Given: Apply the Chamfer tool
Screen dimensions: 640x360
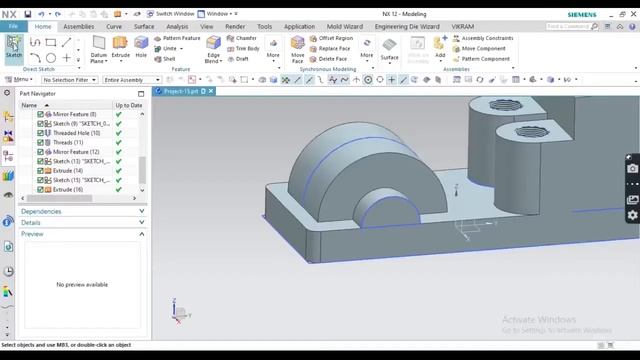Looking at the screenshot, I should (x=242, y=38).
